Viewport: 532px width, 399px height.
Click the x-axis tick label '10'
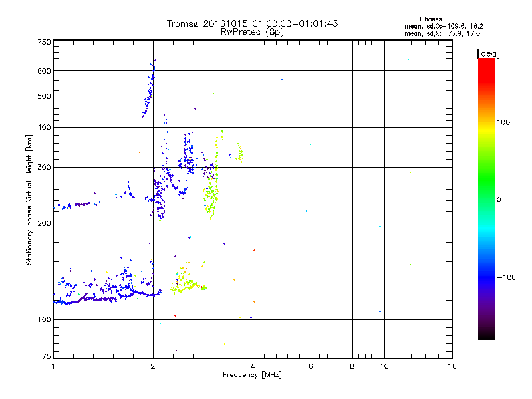[384, 366]
